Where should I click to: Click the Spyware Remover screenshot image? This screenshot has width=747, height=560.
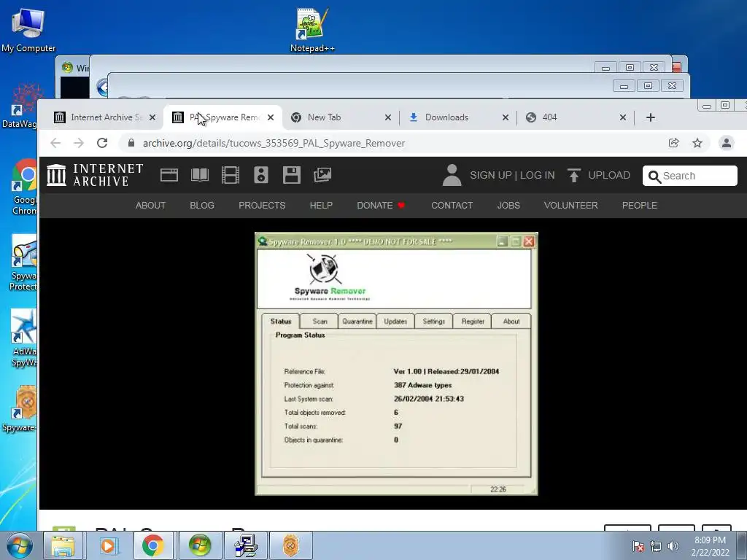point(396,364)
